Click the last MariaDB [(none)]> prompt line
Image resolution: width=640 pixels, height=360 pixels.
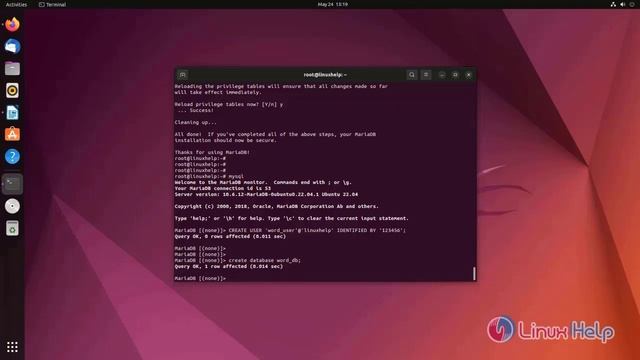coord(200,278)
